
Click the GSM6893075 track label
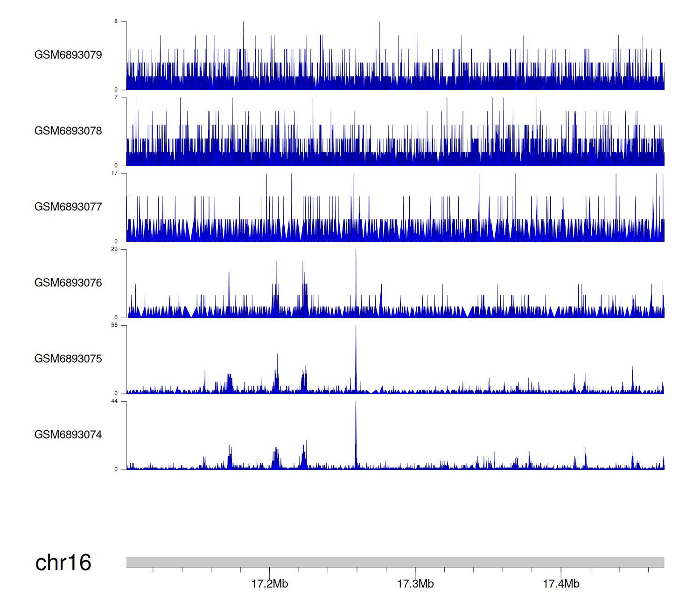pyautogui.click(x=68, y=359)
